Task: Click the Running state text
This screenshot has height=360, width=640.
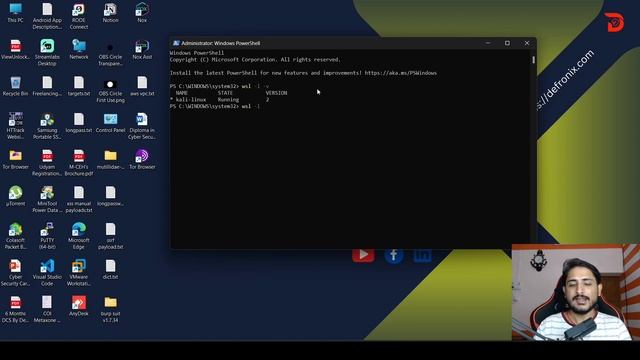Action: pyautogui.click(x=228, y=100)
